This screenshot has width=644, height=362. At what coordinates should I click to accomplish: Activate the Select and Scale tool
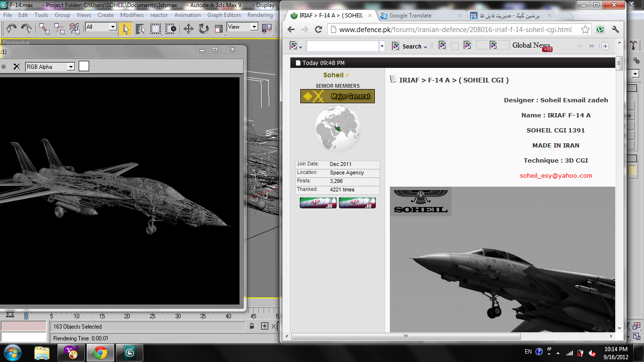click(218, 29)
